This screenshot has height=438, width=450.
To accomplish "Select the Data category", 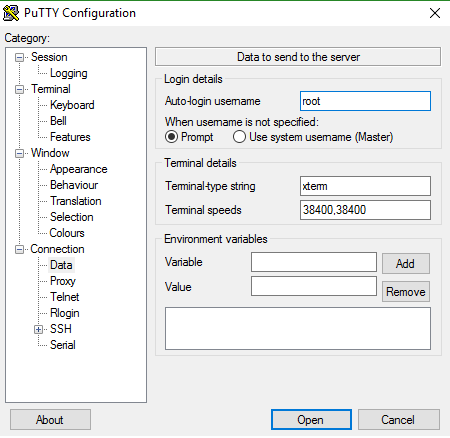I will point(61,265).
